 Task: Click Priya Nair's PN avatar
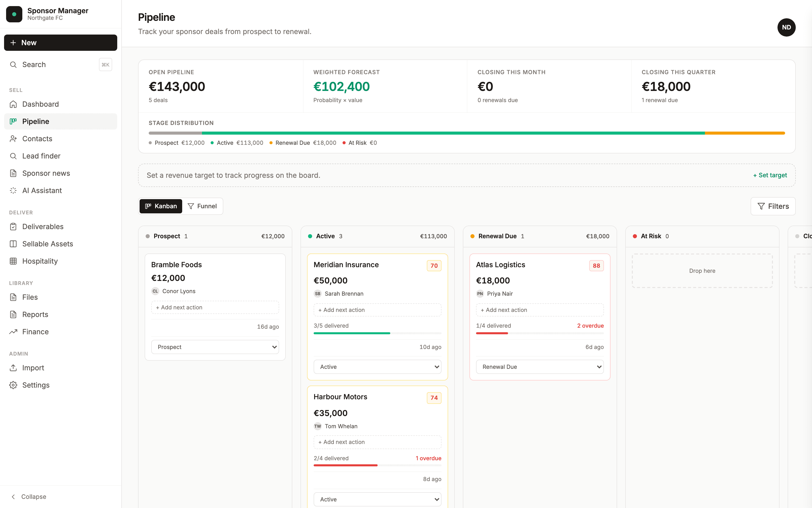[x=480, y=294]
